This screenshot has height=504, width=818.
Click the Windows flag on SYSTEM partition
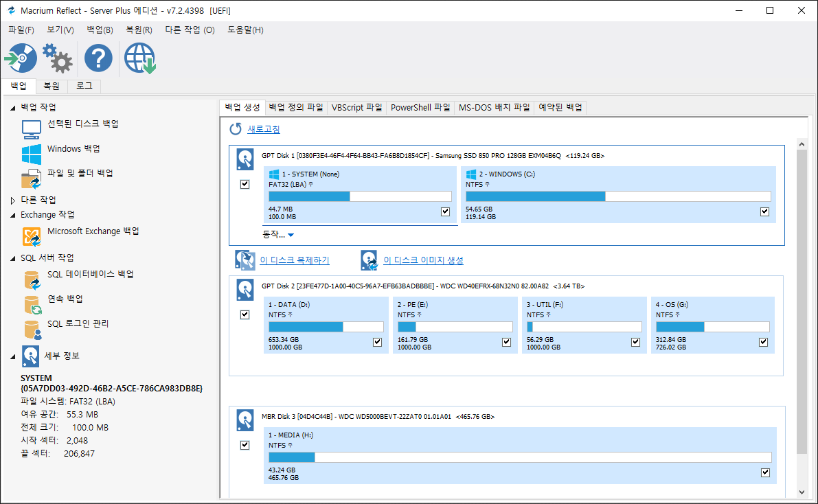pyautogui.click(x=274, y=174)
